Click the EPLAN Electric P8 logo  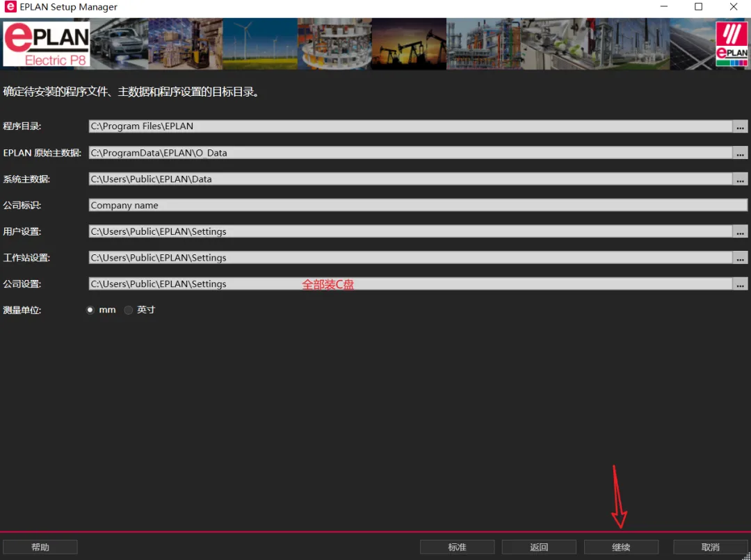[47, 44]
